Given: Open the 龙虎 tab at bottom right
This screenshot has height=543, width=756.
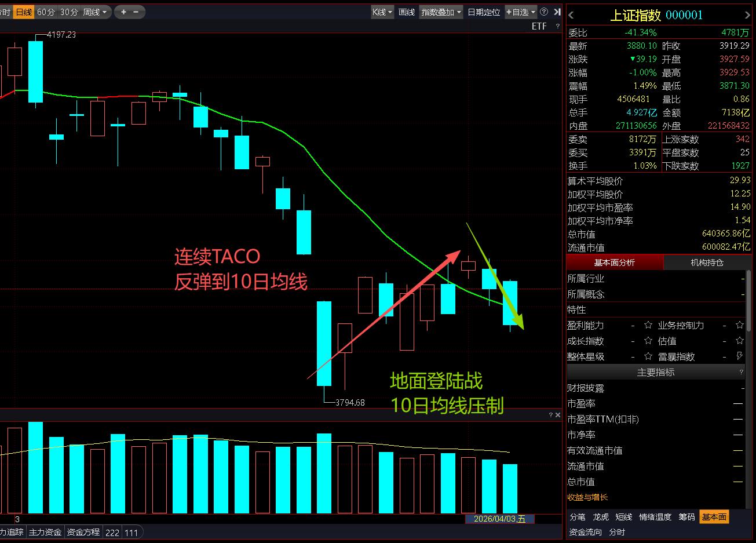Looking at the screenshot, I should point(601,517).
